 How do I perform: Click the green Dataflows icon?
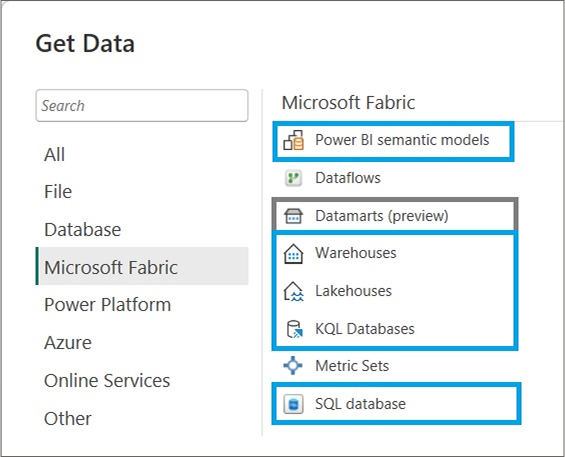pos(293,178)
